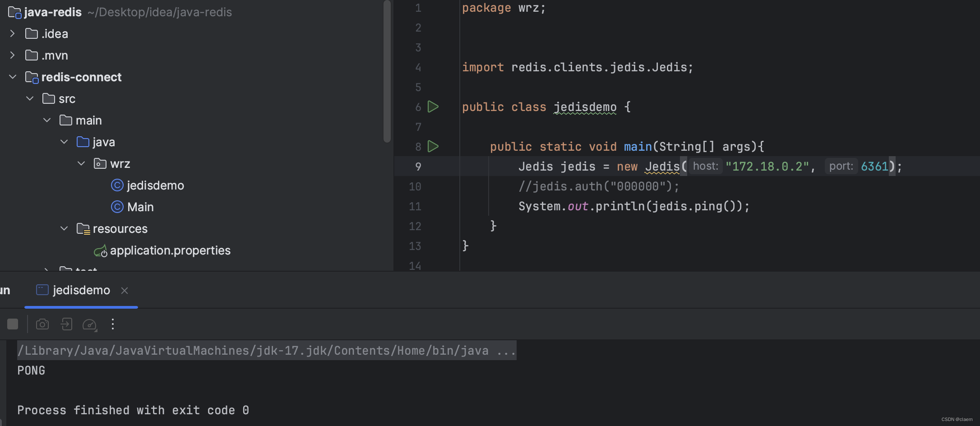This screenshot has height=426, width=980.
Task: Select the wrz package folder
Action: point(120,164)
